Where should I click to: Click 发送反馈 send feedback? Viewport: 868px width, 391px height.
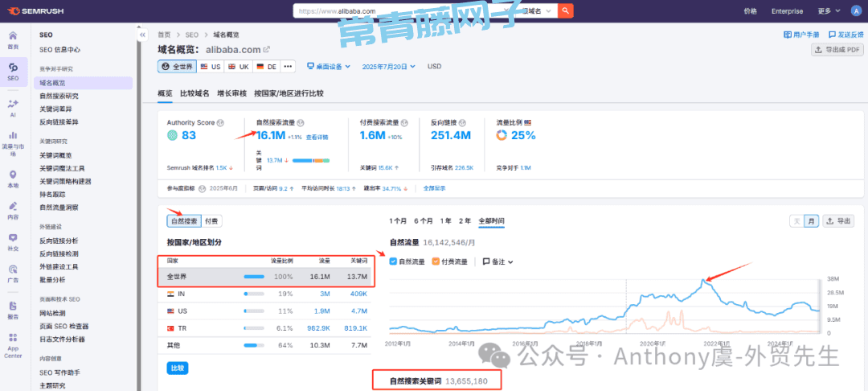point(845,35)
